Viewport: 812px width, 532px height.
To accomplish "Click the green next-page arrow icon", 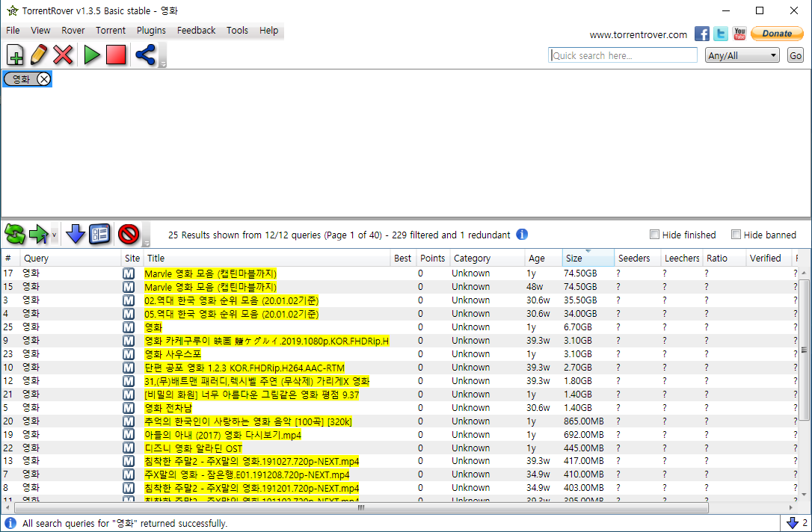I will point(39,235).
